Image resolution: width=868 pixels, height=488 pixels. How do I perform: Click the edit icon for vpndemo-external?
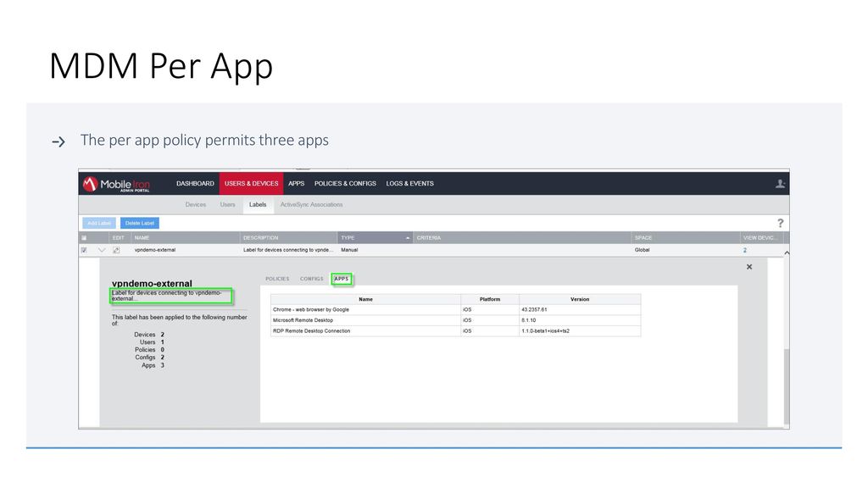pos(116,250)
